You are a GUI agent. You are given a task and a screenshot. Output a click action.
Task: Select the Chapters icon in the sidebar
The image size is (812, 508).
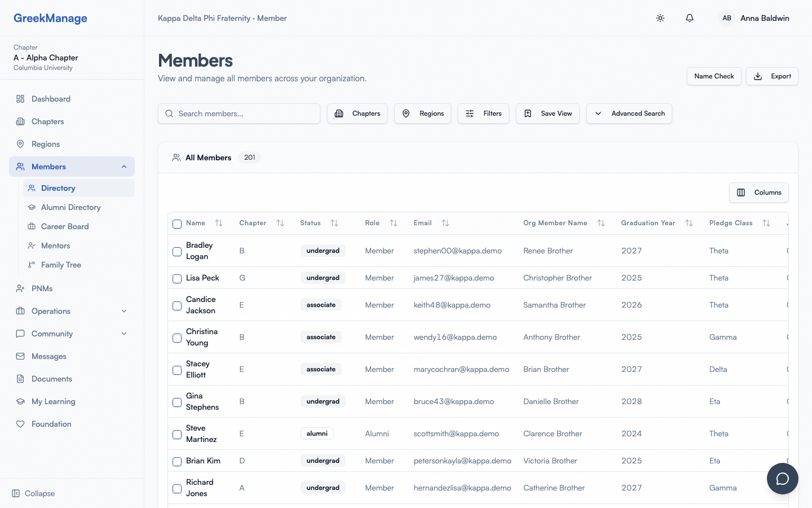[20, 121]
